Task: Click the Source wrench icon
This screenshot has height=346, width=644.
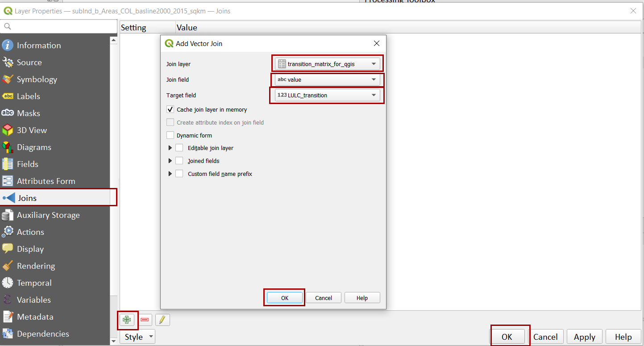Action: point(8,62)
